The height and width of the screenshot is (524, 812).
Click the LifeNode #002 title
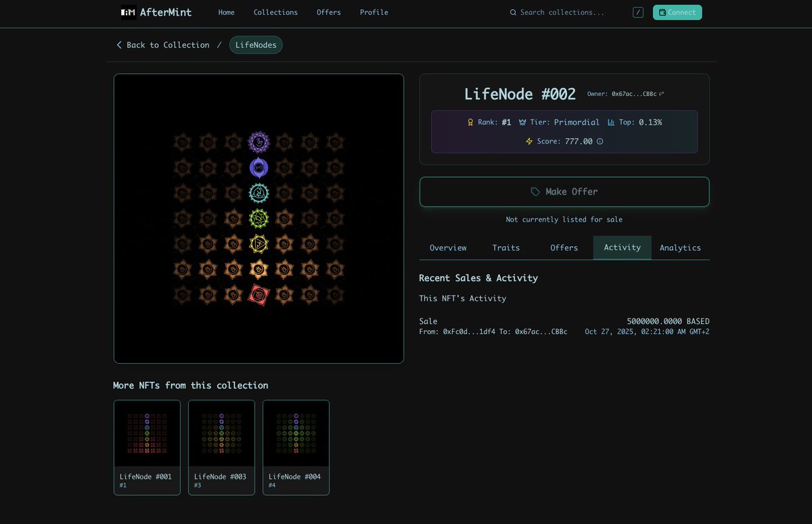point(520,94)
